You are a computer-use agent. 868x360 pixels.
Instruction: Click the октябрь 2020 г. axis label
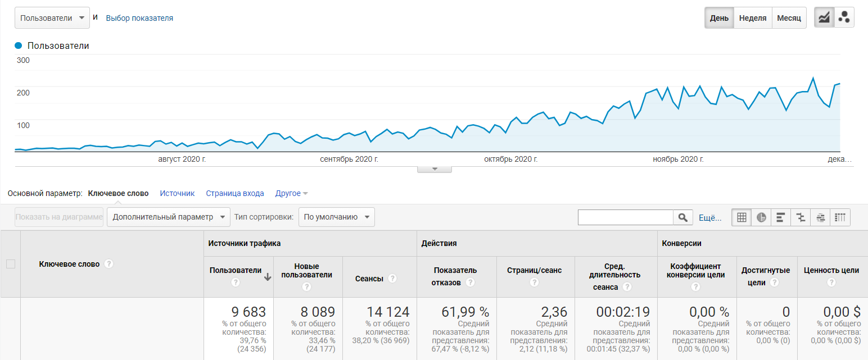(511, 160)
